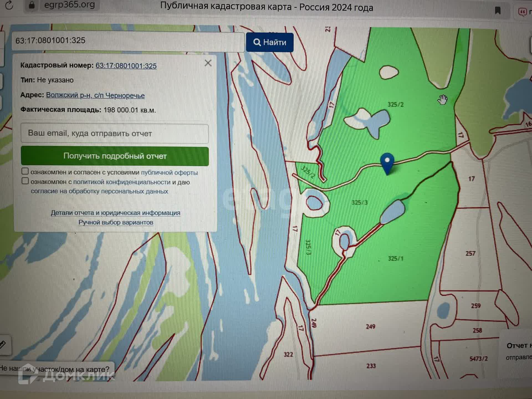Open the публичной оферты link

pyautogui.click(x=169, y=173)
